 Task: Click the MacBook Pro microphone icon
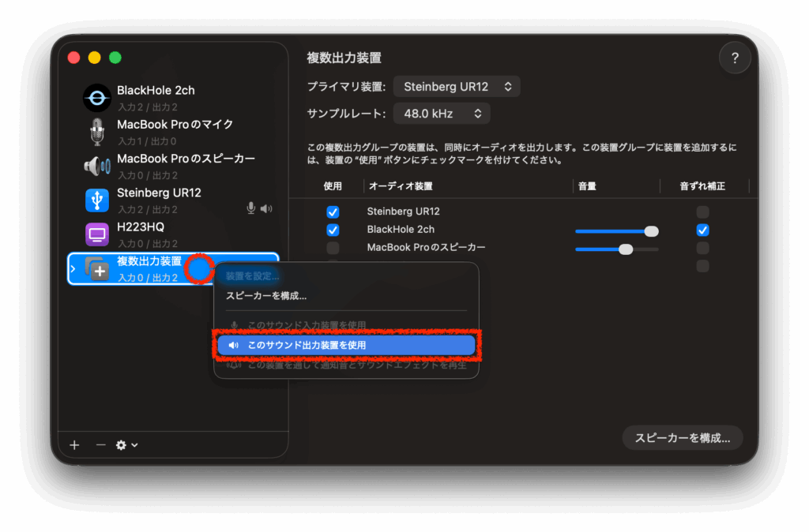(x=97, y=132)
